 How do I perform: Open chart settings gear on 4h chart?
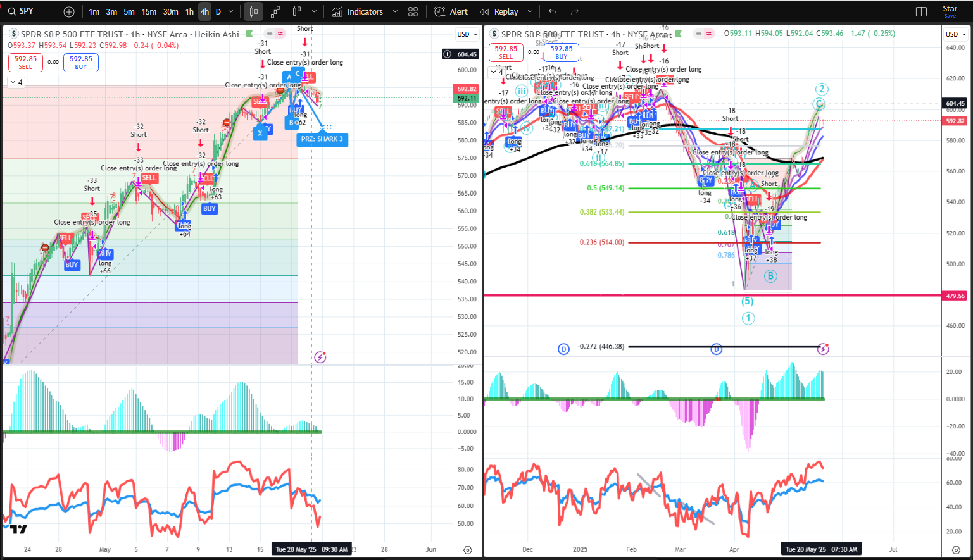click(x=957, y=550)
